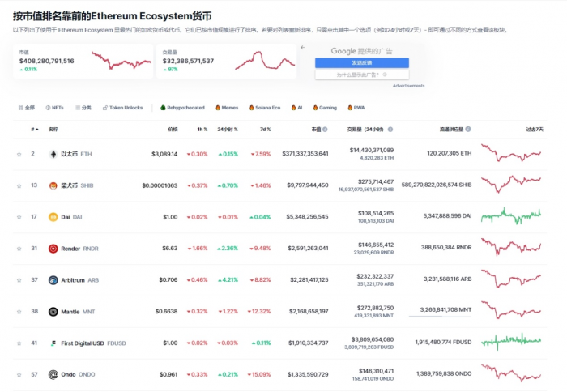Toggle the watchlist star for Dai
This screenshot has width=567, height=392.
(x=19, y=217)
